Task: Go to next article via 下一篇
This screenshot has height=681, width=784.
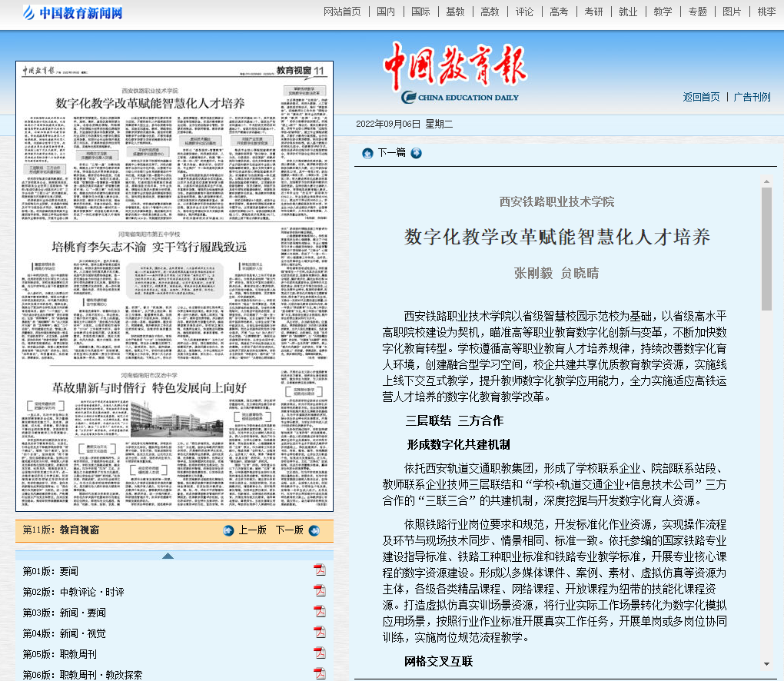Action: [391, 153]
